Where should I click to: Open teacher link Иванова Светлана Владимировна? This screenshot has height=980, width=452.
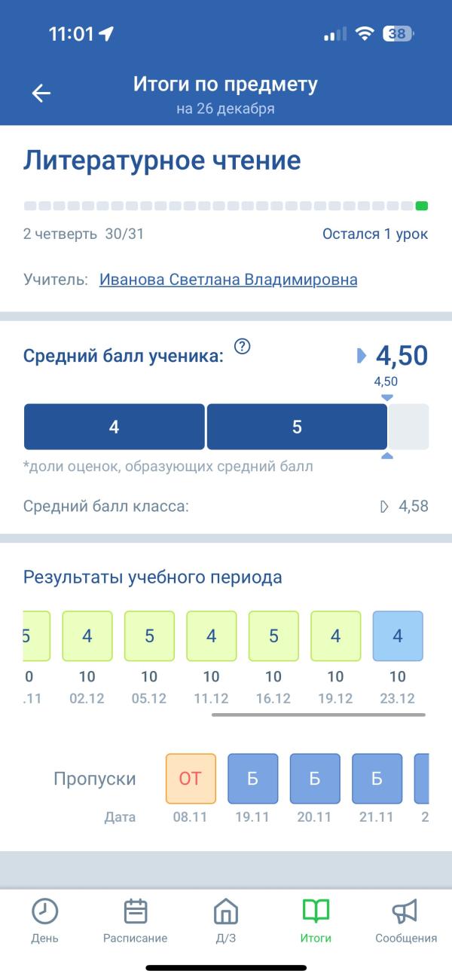click(x=228, y=280)
